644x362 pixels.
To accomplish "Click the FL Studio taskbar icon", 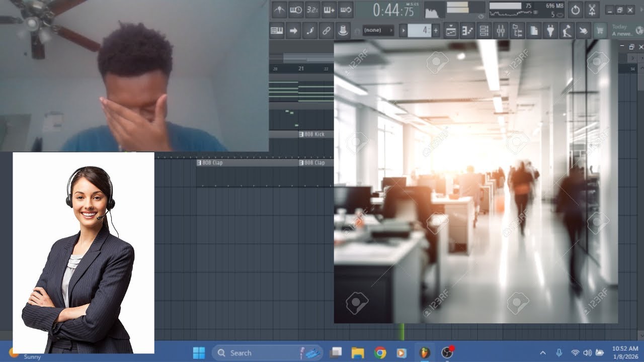I will coord(425,353).
